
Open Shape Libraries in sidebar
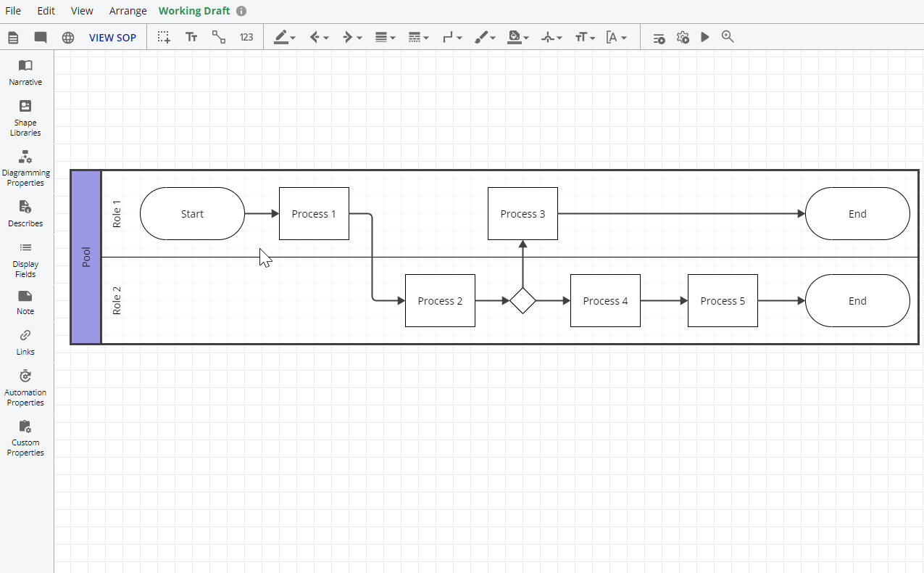[x=25, y=117]
